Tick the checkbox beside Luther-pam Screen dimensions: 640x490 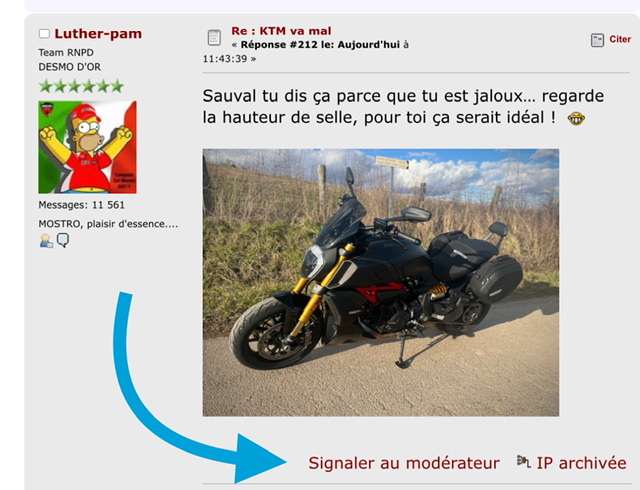tap(44, 33)
